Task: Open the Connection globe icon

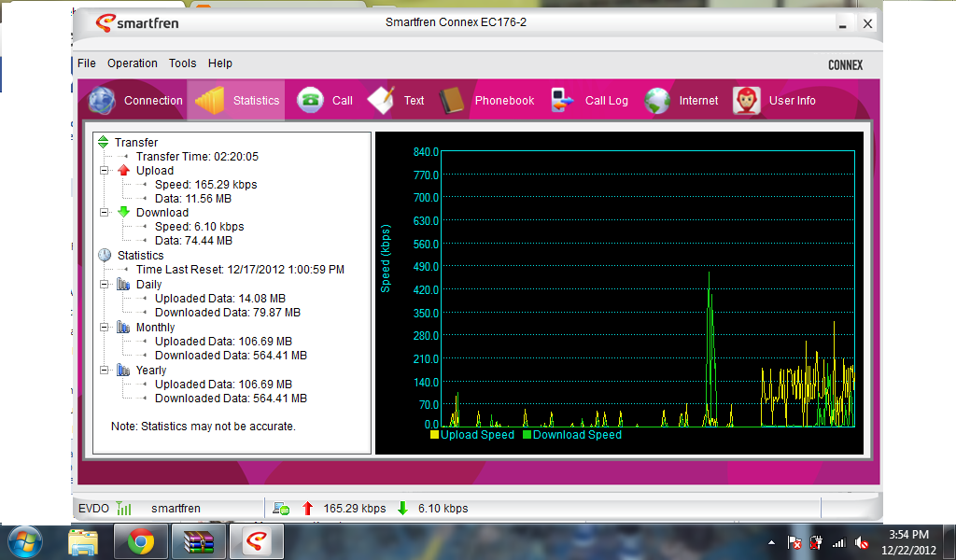Action: pos(102,101)
